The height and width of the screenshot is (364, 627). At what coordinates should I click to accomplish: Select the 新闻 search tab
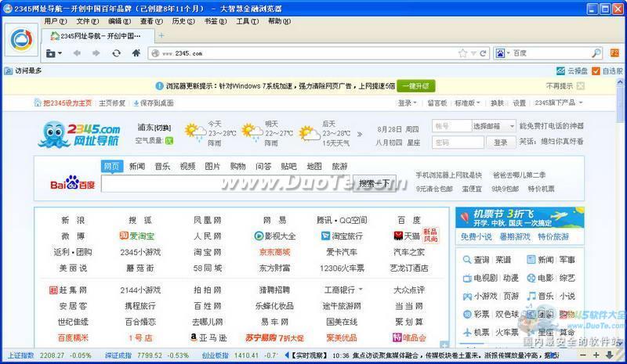click(136, 166)
